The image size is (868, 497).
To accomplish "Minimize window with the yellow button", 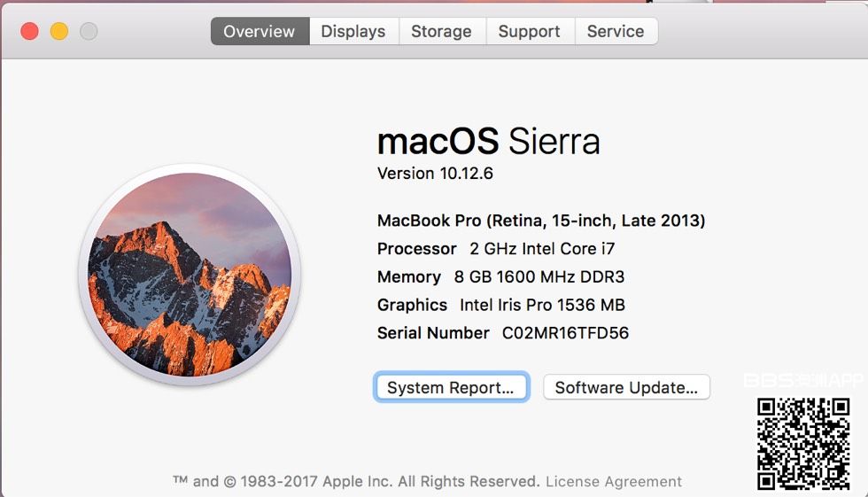I will [x=59, y=31].
